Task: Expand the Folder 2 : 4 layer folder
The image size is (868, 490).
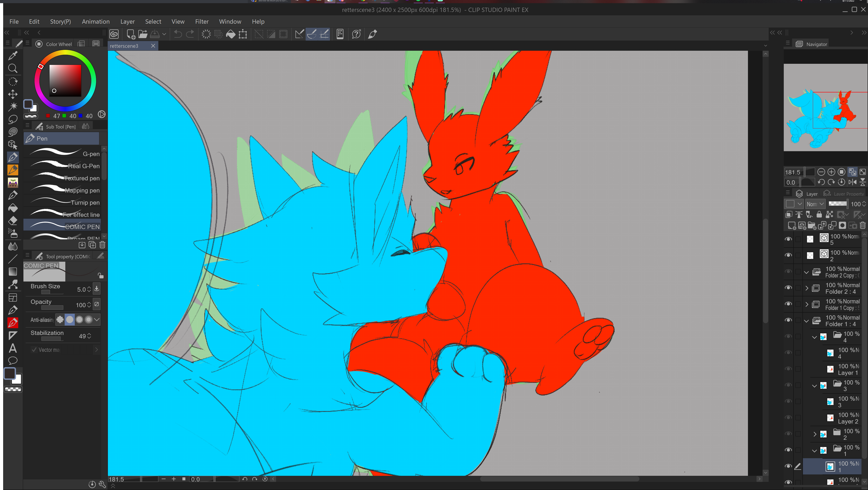Action: (807, 288)
